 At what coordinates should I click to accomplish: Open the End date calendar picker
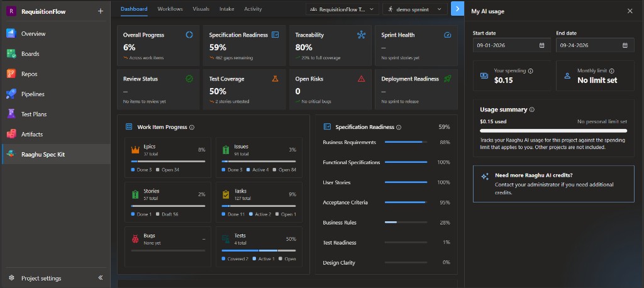point(625,45)
